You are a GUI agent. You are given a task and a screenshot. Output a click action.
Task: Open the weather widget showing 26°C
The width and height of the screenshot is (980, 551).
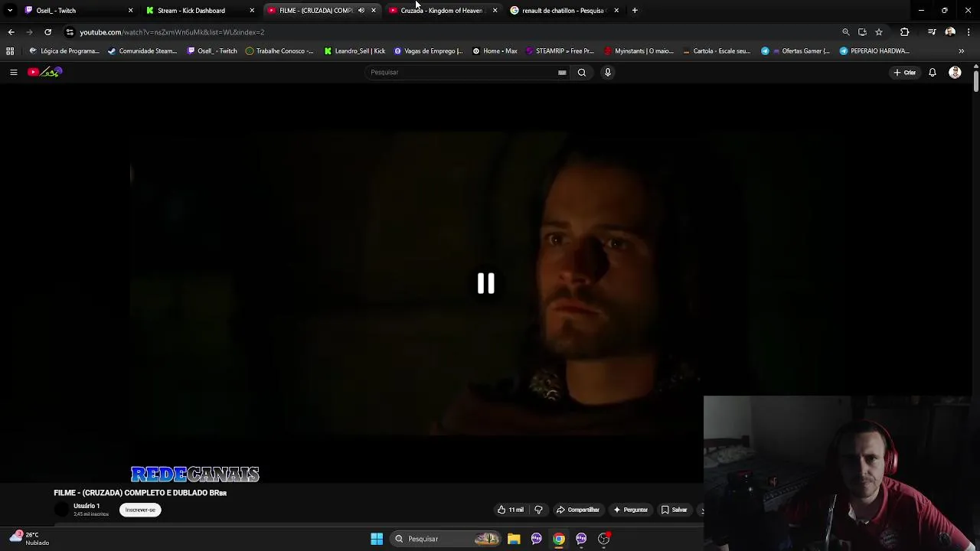tap(30, 539)
